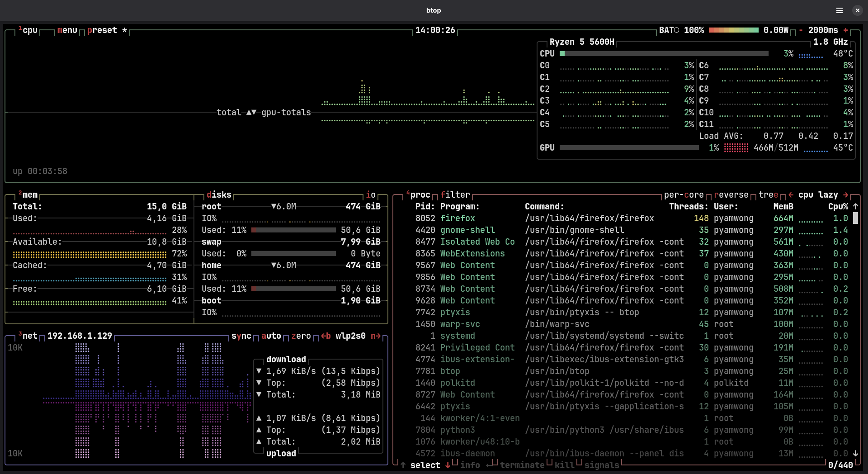
Task: Click the filter option in proc panel
Action: 455,195
